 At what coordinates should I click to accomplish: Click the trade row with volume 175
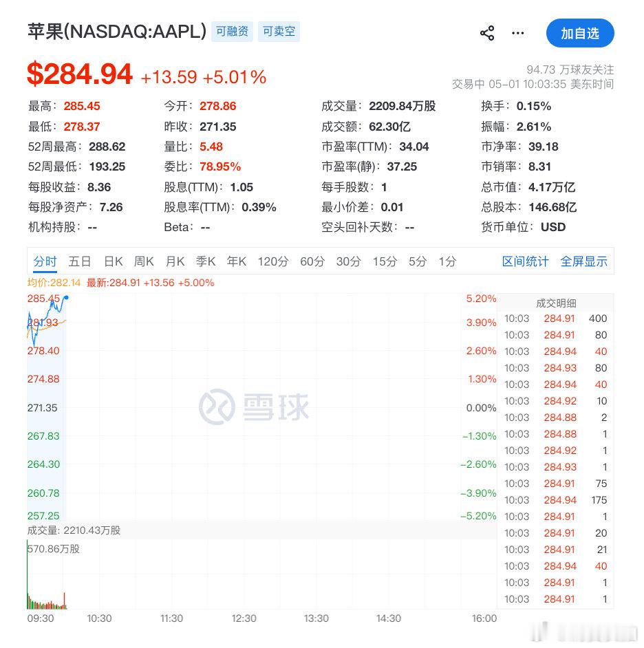click(x=555, y=500)
